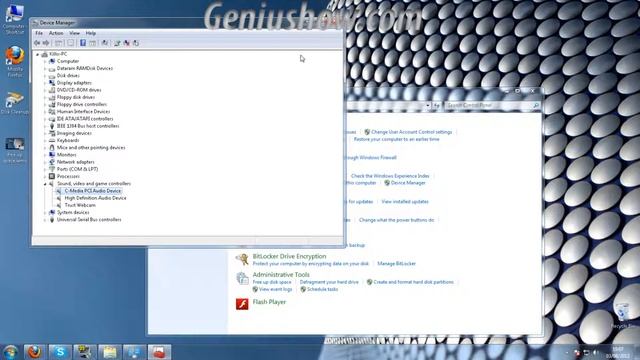This screenshot has height=360, width=640.
Task: Click the Search Control Panel field
Action: 492,106
